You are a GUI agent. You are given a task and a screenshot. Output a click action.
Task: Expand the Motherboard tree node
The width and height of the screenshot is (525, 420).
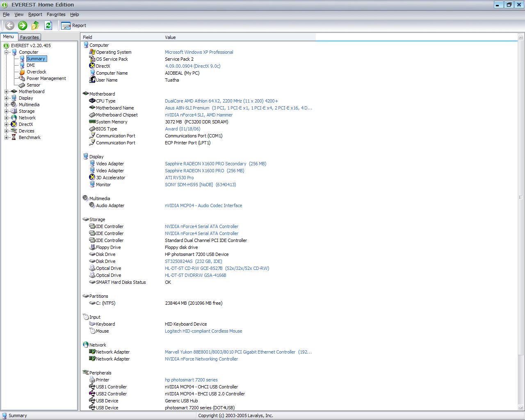click(x=7, y=91)
